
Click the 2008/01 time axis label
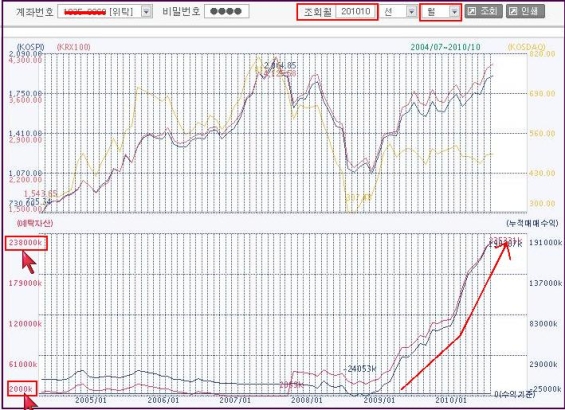click(307, 400)
